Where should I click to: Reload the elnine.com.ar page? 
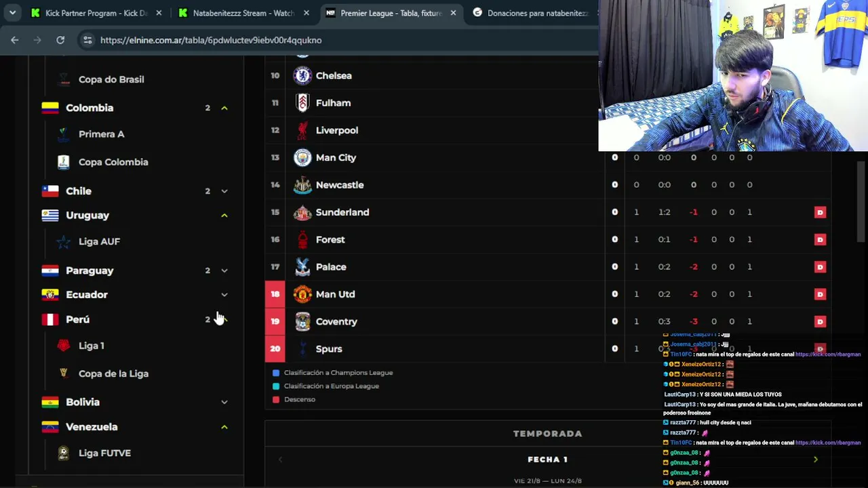tap(60, 40)
